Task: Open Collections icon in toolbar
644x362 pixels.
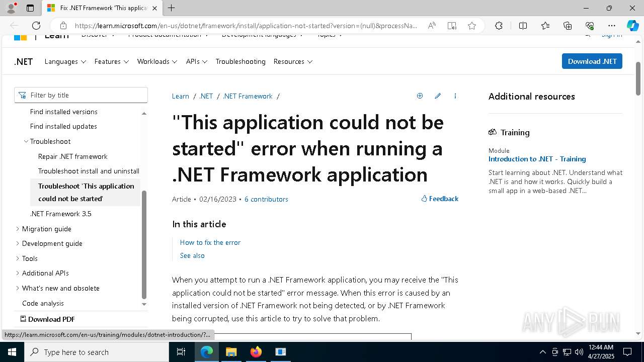Action: pyautogui.click(x=568, y=26)
